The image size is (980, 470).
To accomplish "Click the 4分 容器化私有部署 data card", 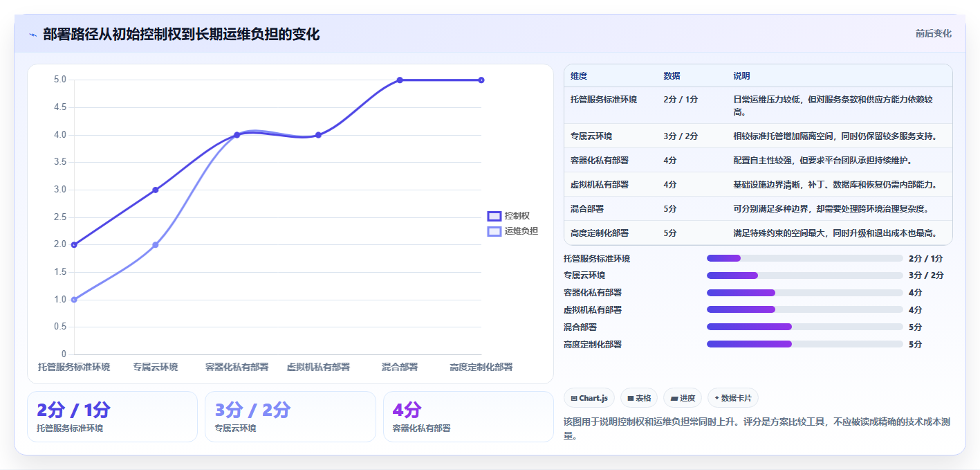I will pos(468,417).
